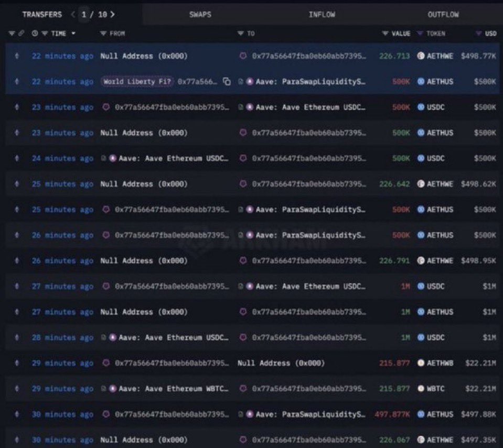Click the USD amount $497.35K
The width and height of the screenshot is (503, 448).
(x=478, y=440)
